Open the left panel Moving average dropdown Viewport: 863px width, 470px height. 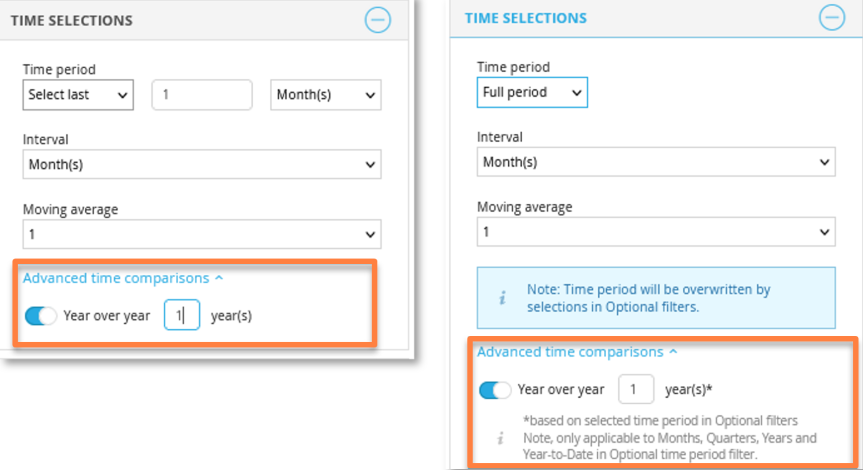click(202, 234)
